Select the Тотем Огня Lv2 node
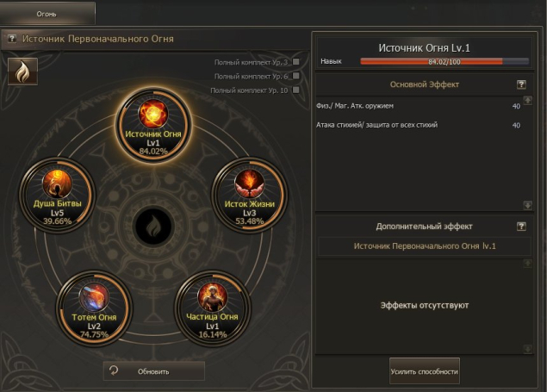 click(94, 308)
